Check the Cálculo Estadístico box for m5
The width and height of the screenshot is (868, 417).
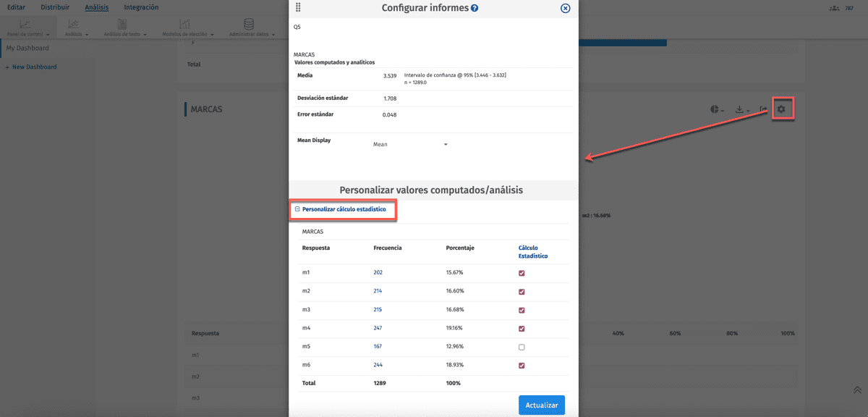click(522, 347)
